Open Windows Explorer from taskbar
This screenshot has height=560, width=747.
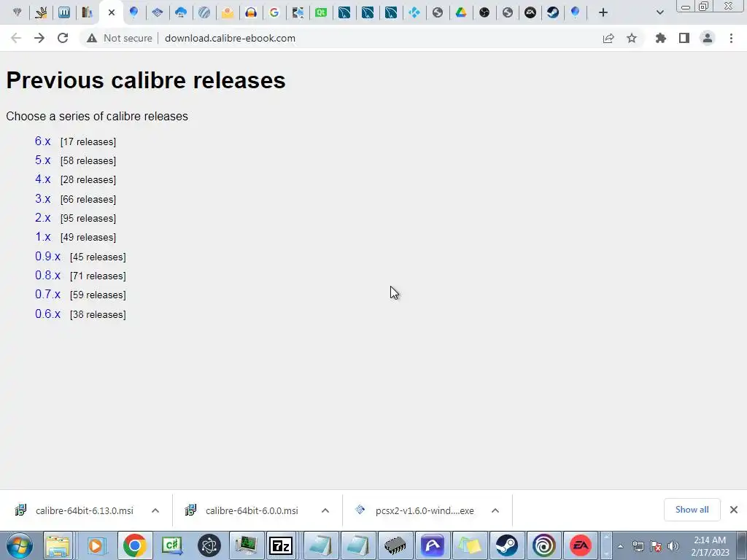tap(58, 545)
